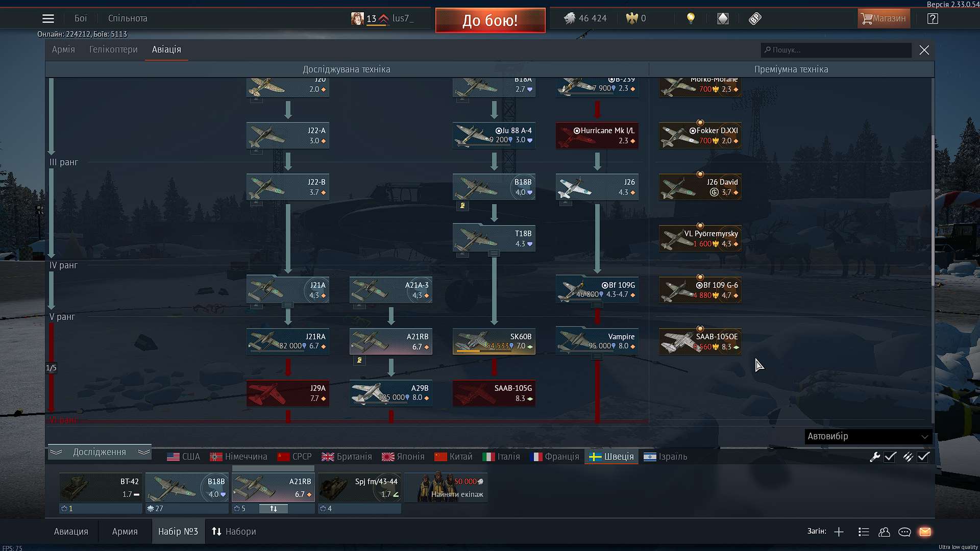Close the research tree window
Viewport: 980px width, 551px height.
[x=924, y=50]
